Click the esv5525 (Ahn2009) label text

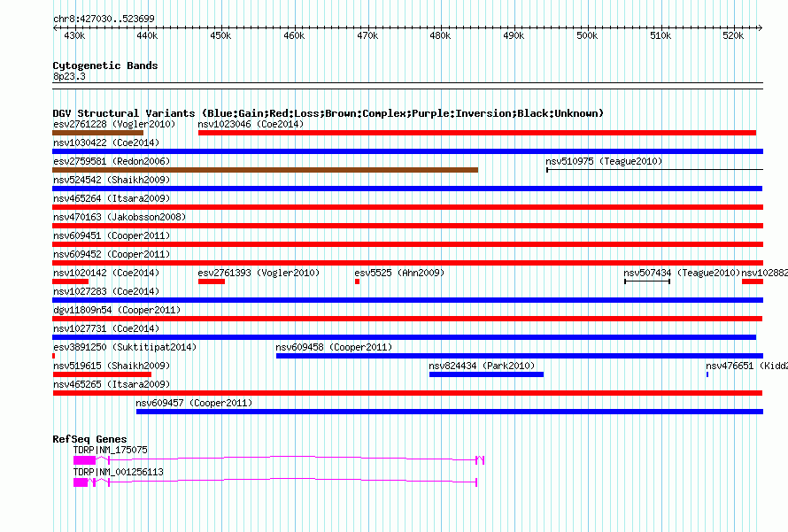point(399,273)
